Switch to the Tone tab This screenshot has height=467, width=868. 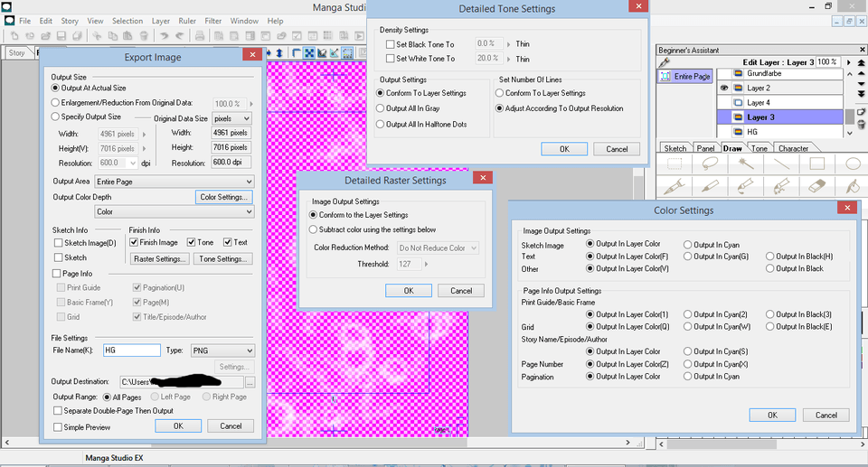point(759,148)
